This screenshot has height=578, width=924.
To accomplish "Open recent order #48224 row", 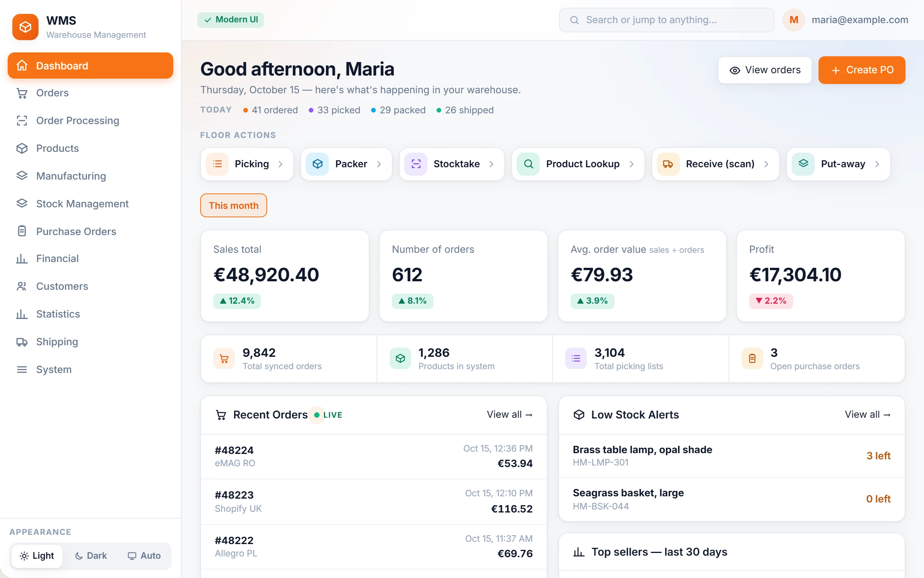I will click(373, 457).
